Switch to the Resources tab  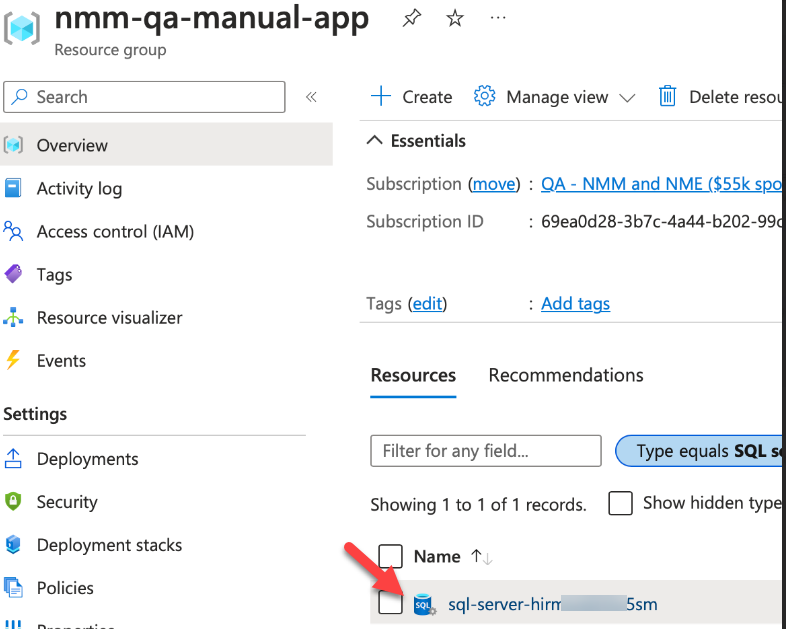point(413,375)
